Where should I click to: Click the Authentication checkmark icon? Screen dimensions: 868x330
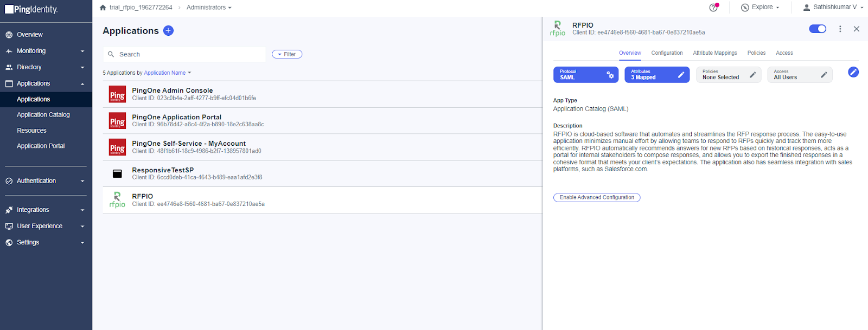pos(9,181)
